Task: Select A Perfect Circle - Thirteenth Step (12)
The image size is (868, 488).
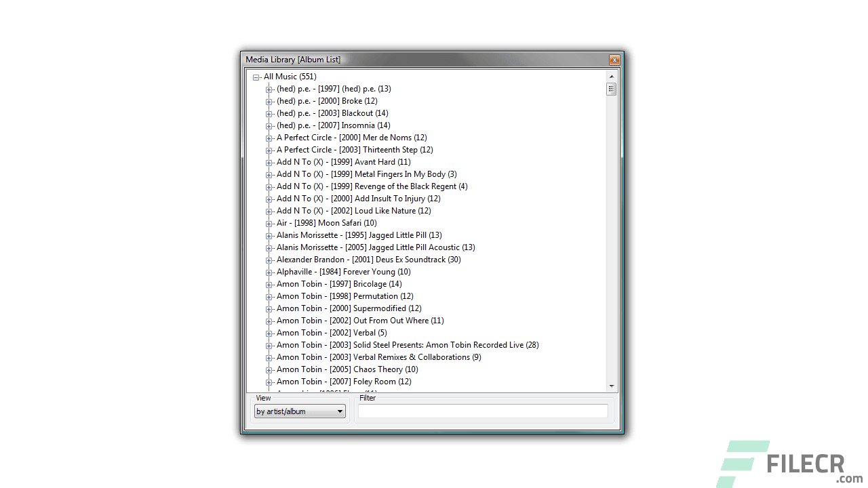Action: [355, 150]
